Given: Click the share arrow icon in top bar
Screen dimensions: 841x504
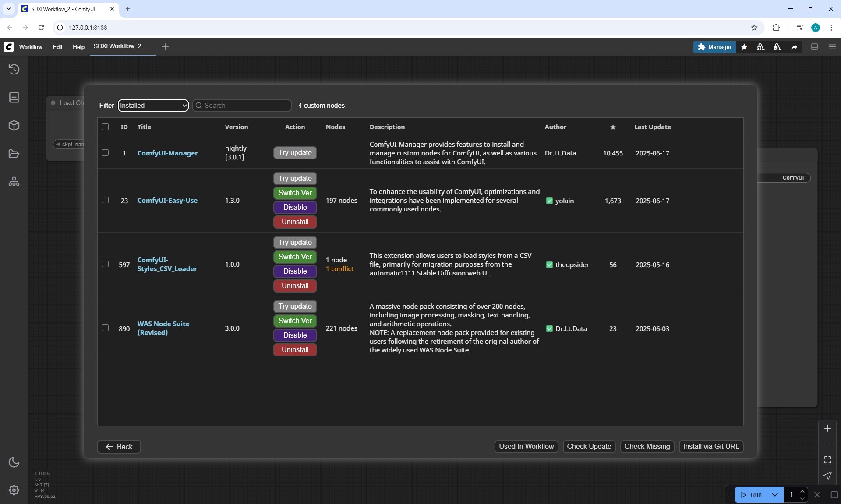Looking at the screenshot, I should pos(794,47).
